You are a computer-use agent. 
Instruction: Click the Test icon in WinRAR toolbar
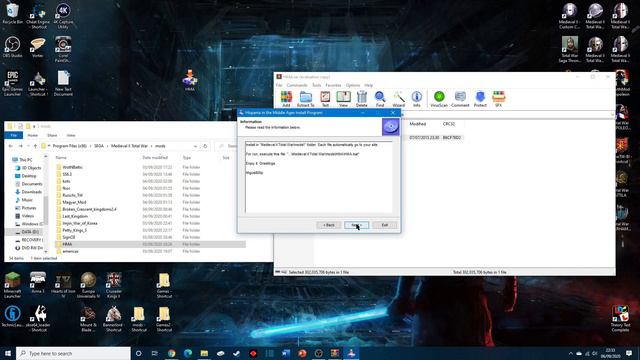[x=325, y=99]
